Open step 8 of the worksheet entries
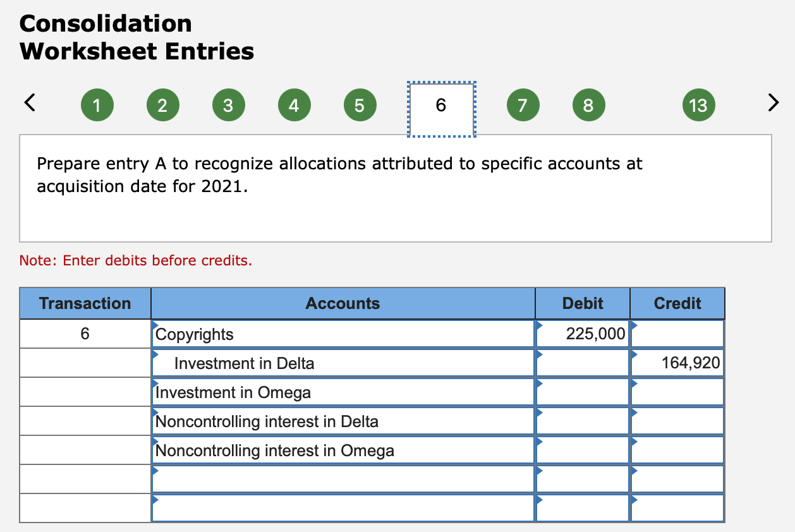 [x=588, y=104]
